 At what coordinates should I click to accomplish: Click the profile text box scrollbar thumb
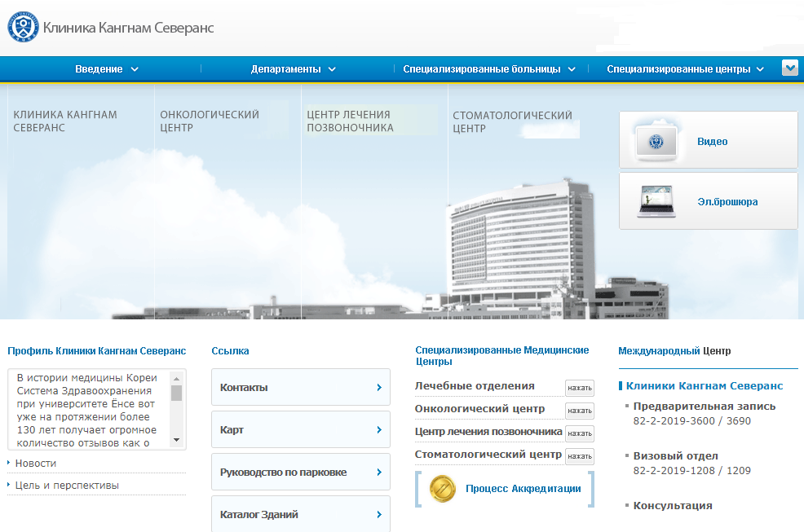176,394
